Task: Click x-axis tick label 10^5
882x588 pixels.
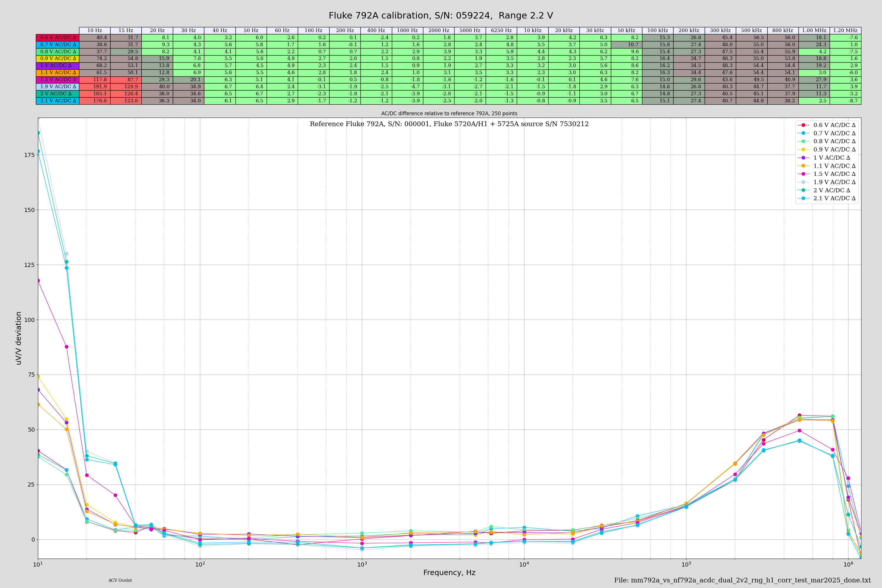Action: point(686,564)
